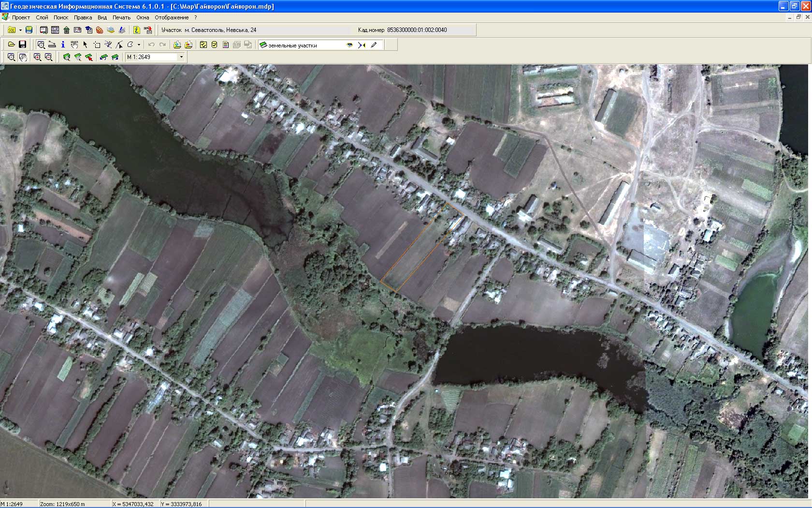Toggle layer visibility eye icon
Viewport: 812px width, 508px height.
pos(349,45)
